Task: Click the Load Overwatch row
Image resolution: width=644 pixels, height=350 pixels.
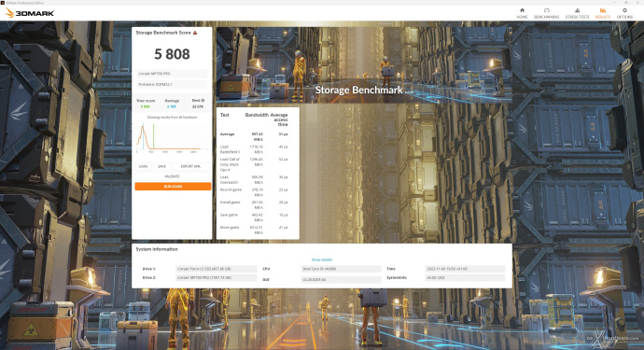Action: pyautogui.click(x=254, y=179)
